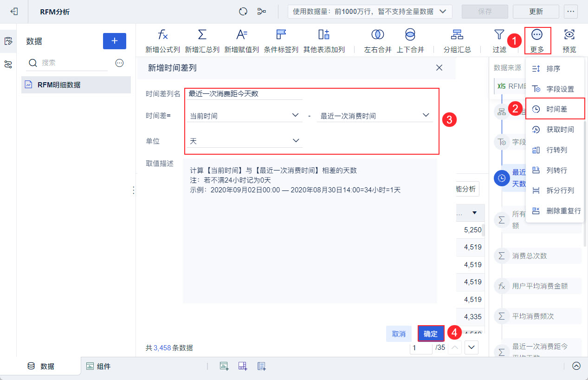Click the 预览 preview tool
Viewport: 588px width, 380px height.
[569, 41]
